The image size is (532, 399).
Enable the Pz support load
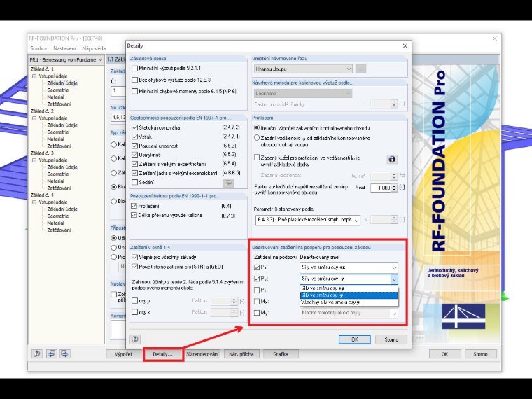pos(257,290)
